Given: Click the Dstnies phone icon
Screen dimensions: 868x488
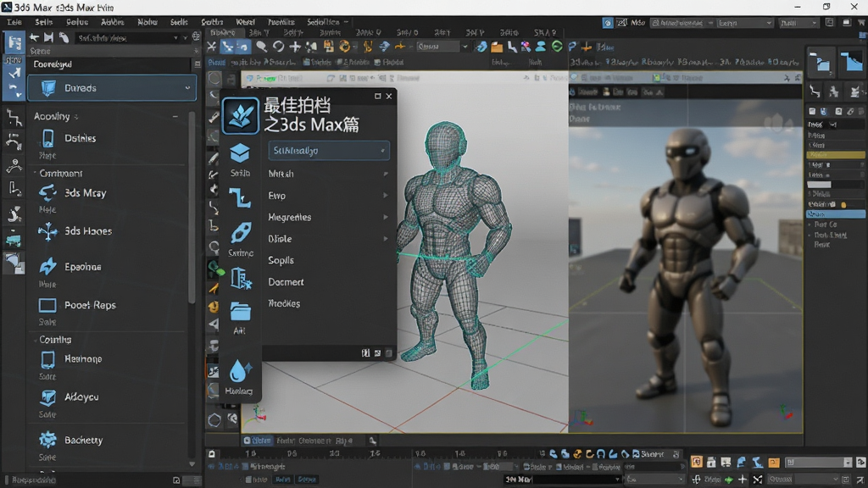Looking at the screenshot, I should 47,138.
